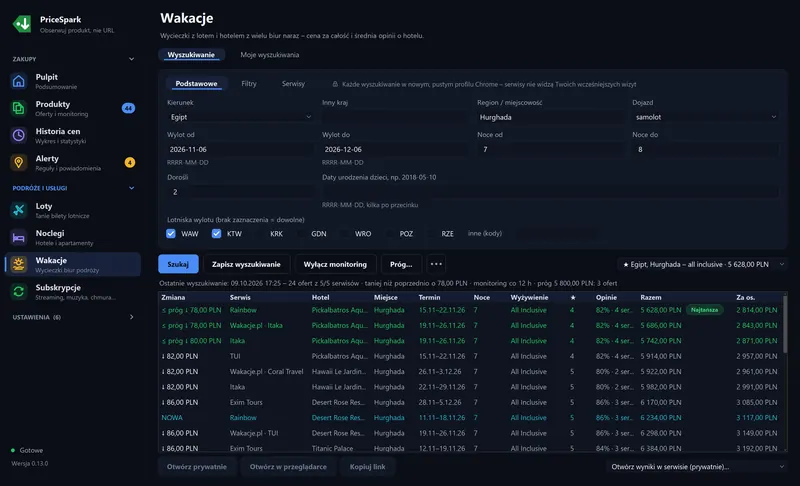
Task: Click Otwórz prywatnie button
Action: [196, 467]
